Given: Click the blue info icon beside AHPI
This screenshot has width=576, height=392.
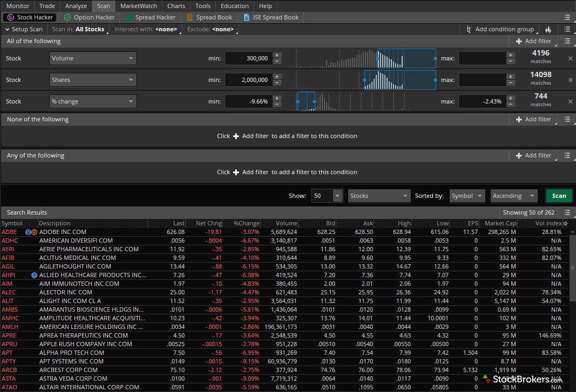Looking at the screenshot, I should pos(34,275).
